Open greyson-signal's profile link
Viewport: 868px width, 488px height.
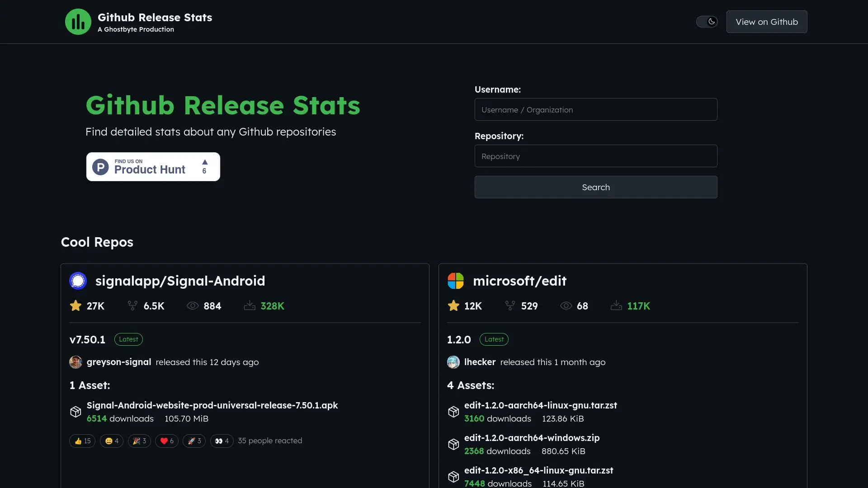118,362
